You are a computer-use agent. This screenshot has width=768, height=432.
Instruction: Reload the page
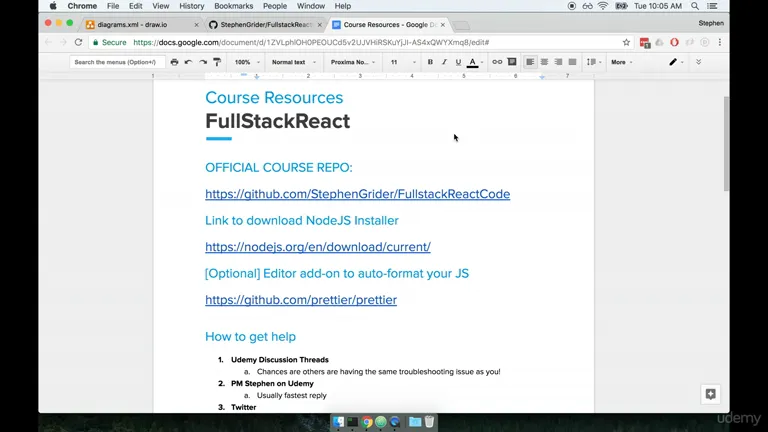pos(78,42)
